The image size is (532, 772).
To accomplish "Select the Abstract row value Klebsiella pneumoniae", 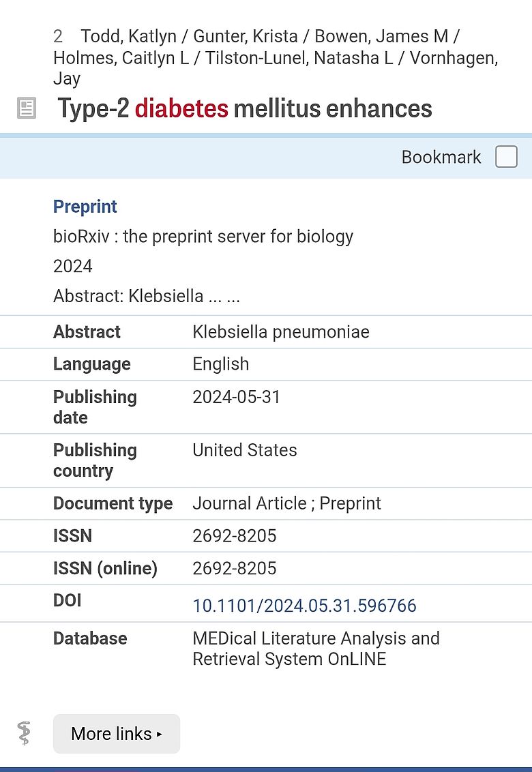I will coord(281,331).
